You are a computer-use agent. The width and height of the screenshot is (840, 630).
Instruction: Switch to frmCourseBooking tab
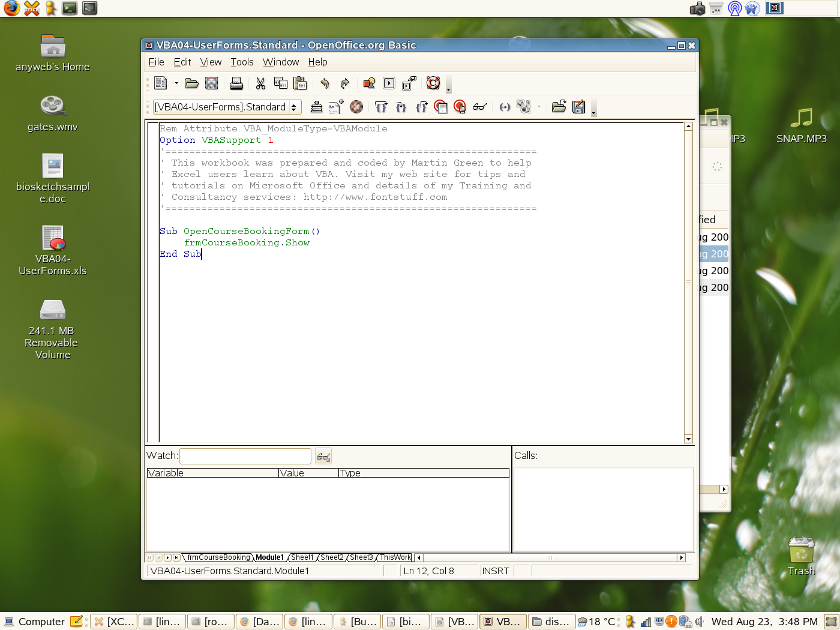(218, 557)
